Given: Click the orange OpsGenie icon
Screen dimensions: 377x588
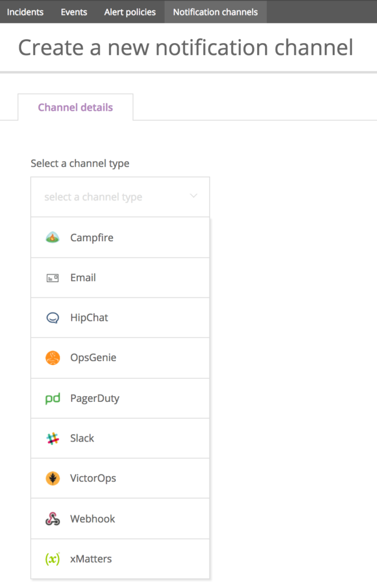Looking at the screenshot, I should click(52, 358).
